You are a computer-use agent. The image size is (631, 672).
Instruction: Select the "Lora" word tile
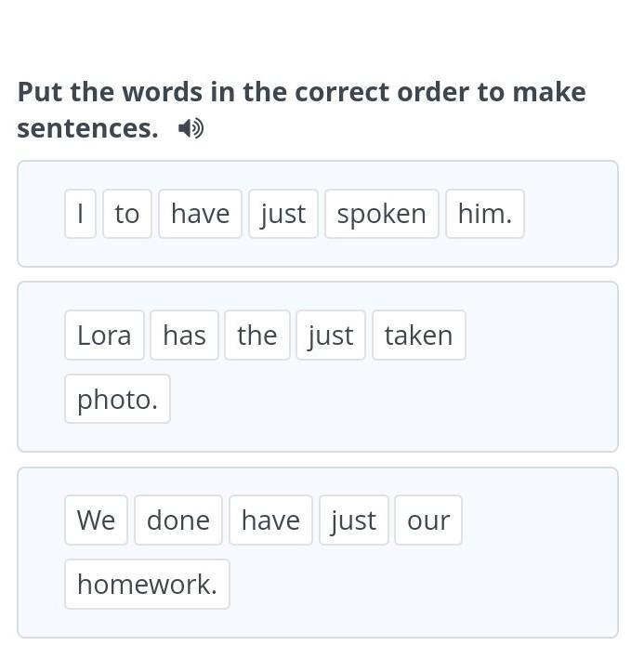[x=104, y=336]
